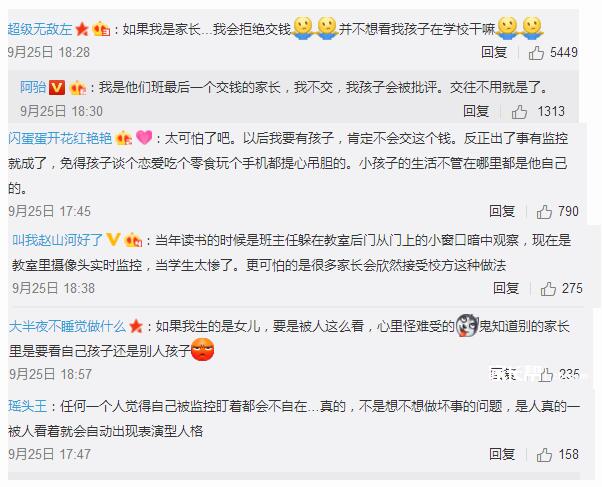Like the comment with 790 likes
Viewport: 602px width, 487px height.
[544, 212]
